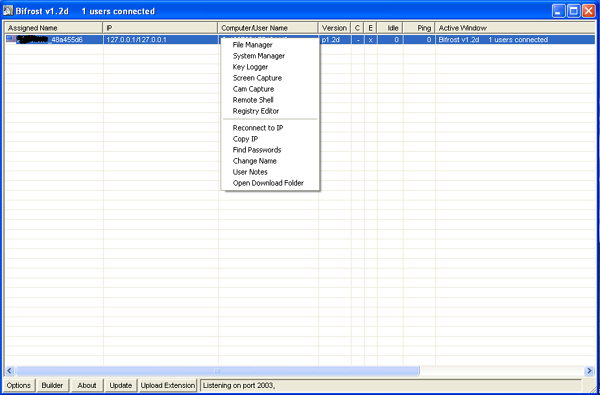
Task: Select System Manager menu entry
Action: tap(270, 56)
